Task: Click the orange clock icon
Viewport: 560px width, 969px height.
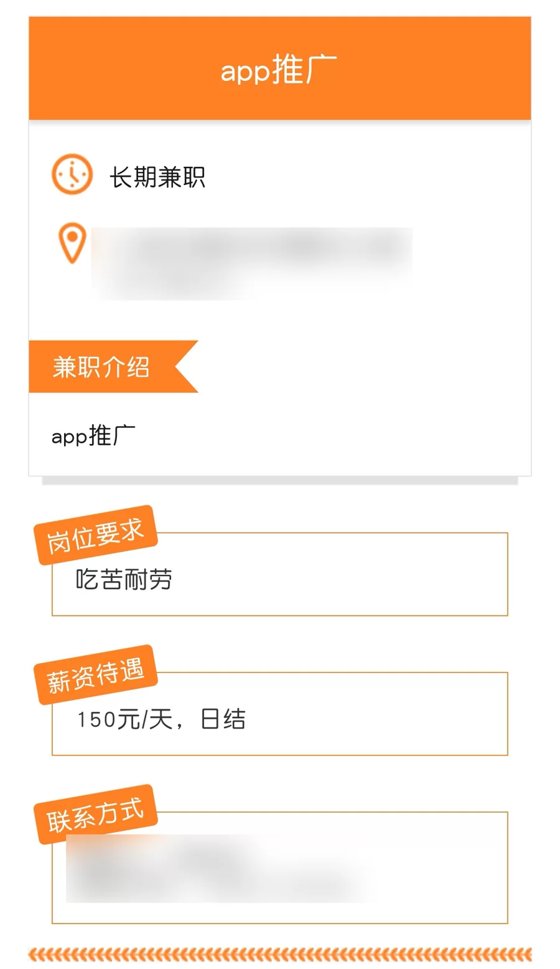Action: click(72, 174)
